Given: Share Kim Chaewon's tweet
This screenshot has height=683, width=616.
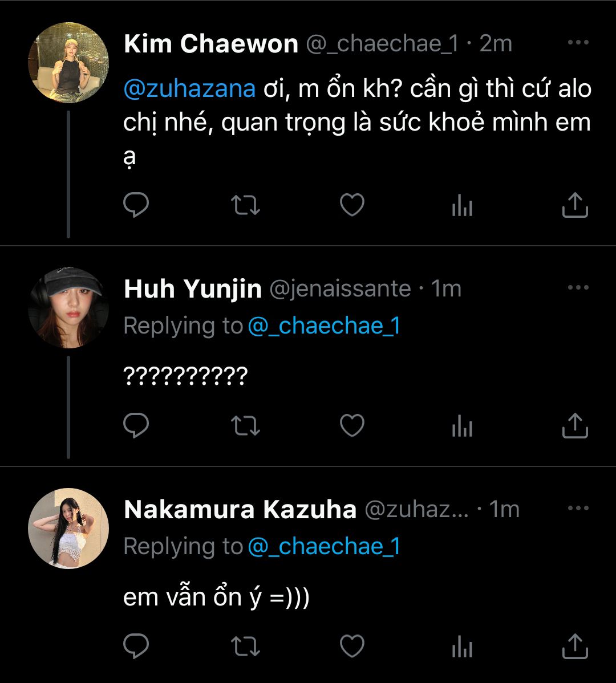Looking at the screenshot, I should tap(574, 205).
